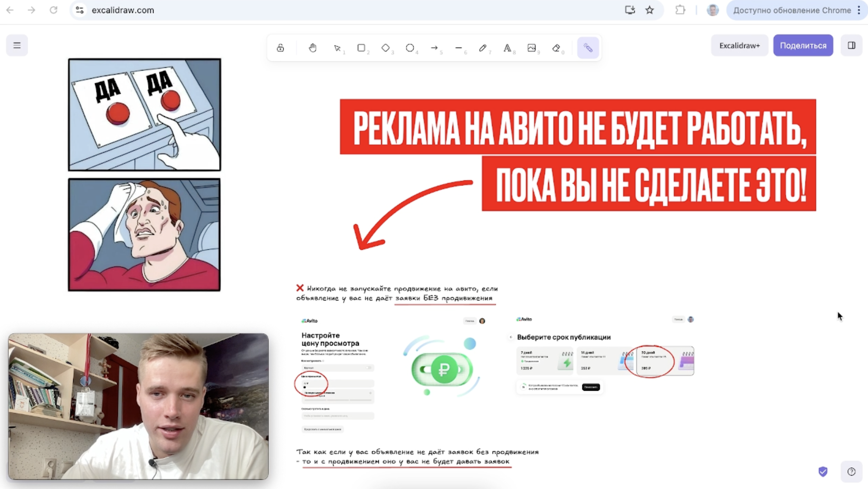Click the site information icon in address bar
Viewport: 868px width, 489px height.
(x=80, y=10)
